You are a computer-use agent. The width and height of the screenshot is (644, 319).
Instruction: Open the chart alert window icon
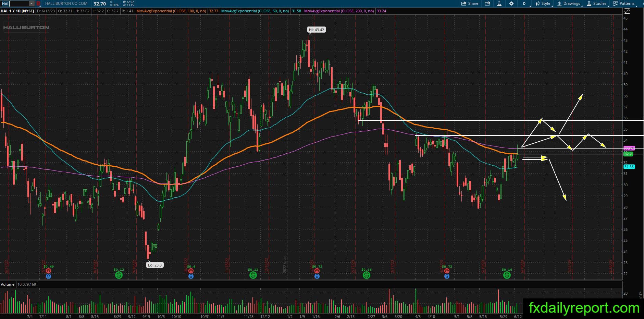point(487,3)
